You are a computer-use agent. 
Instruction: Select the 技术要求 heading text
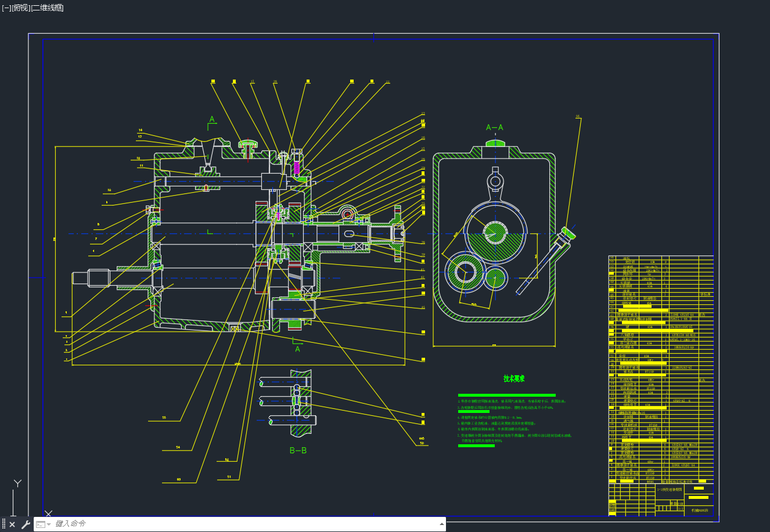coord(514,379)
